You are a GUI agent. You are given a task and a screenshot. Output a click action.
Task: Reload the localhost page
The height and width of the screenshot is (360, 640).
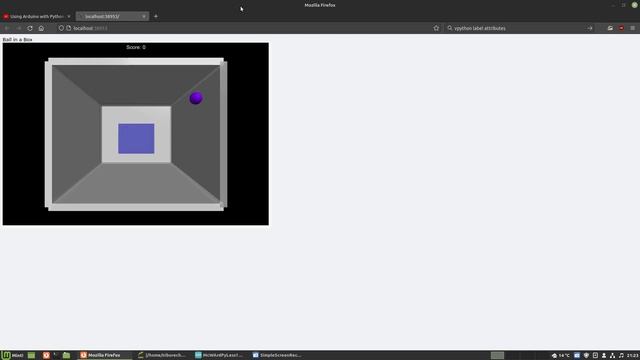[30, 28]
